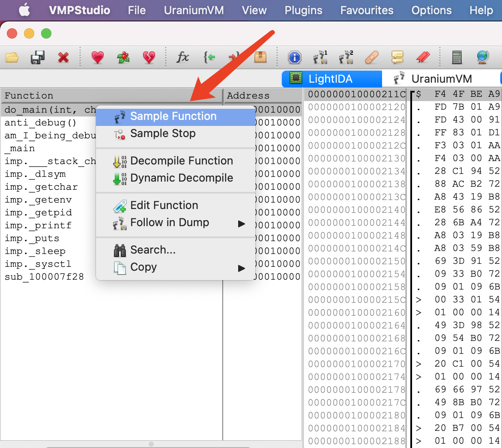Open the Help menu
Image resolution: width=502 pixels, height=448 pixels.
(481, 10)
